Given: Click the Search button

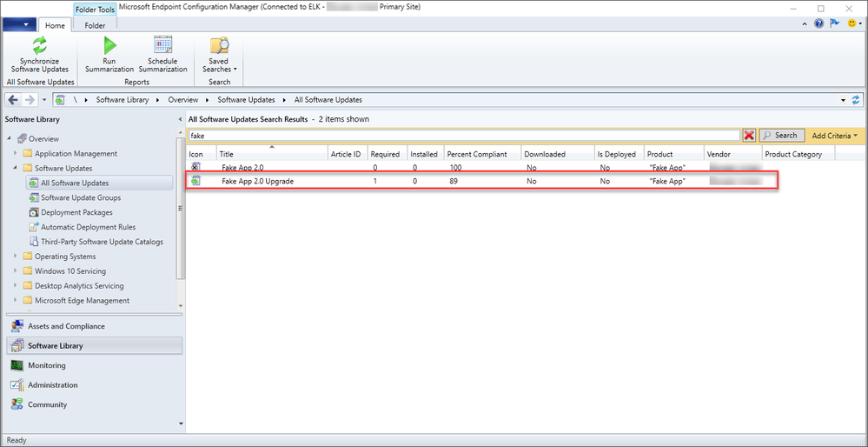Looking at the screenshot, I should (x=781, y=135).
